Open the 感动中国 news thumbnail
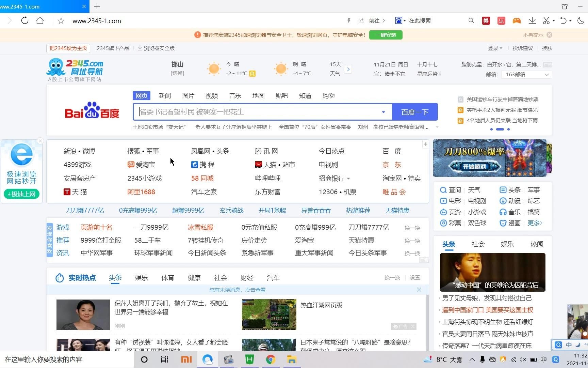 click(x=492, y=272)
